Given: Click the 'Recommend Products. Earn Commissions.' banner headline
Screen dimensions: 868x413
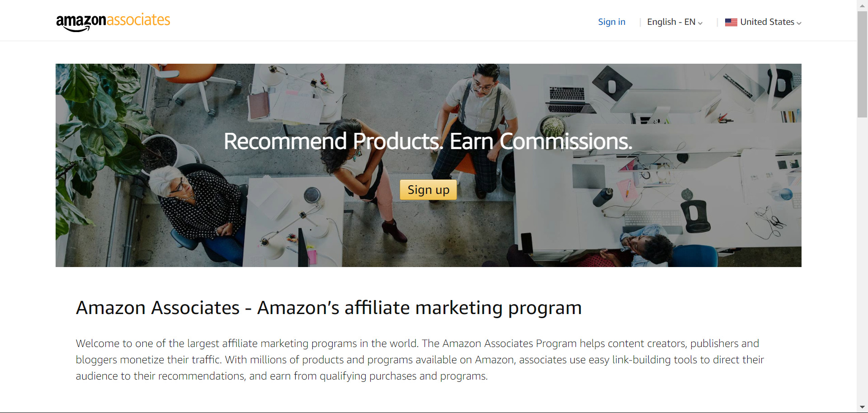Looking at the screenshot, I should coord(428,141).
